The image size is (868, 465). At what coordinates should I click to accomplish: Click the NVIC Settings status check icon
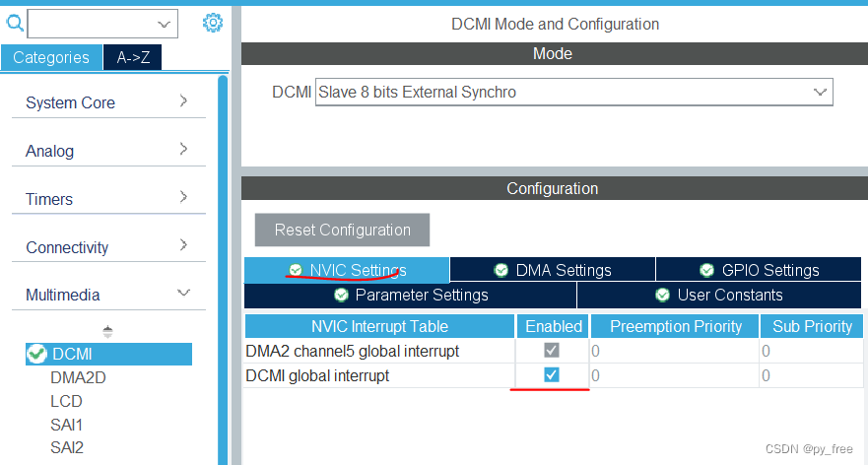tap(296, 270)
